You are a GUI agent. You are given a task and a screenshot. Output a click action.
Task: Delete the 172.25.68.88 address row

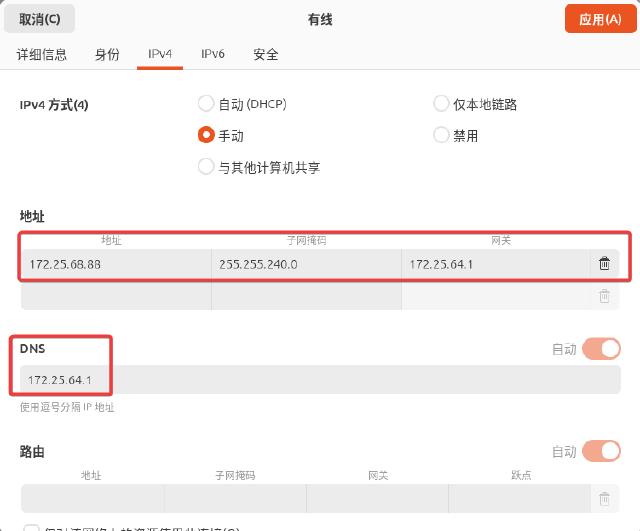pyautogui.click(x=604, y=264)
